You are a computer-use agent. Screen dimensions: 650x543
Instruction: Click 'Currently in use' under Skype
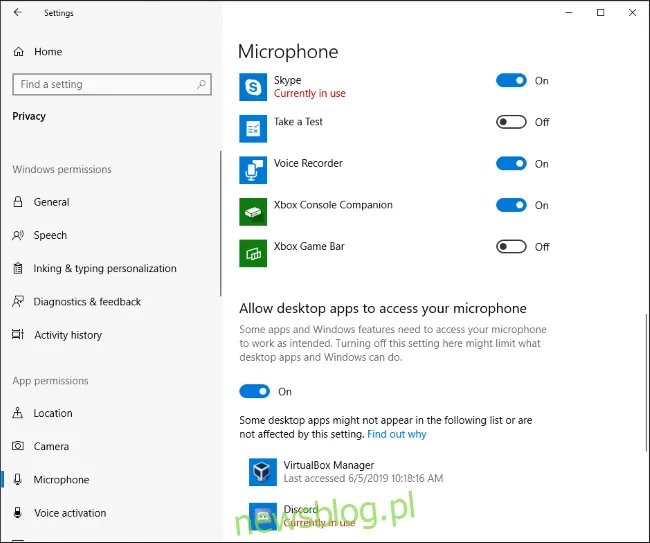pyautogui.click(x=310, y=94)
